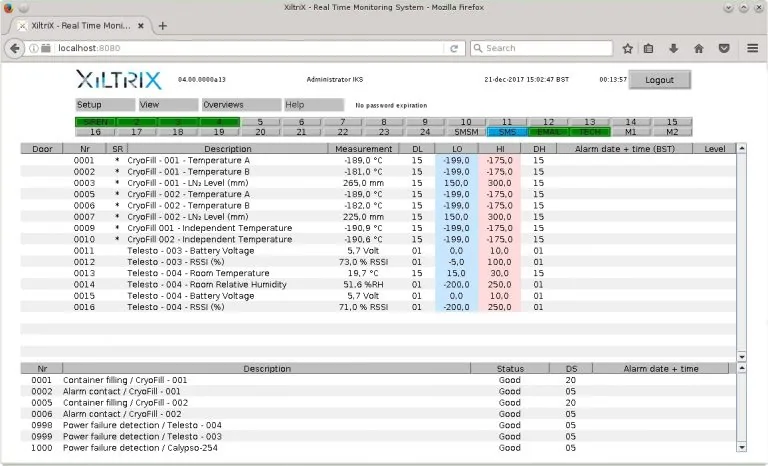Select the SIREN group button

click(x=96, y=122)
